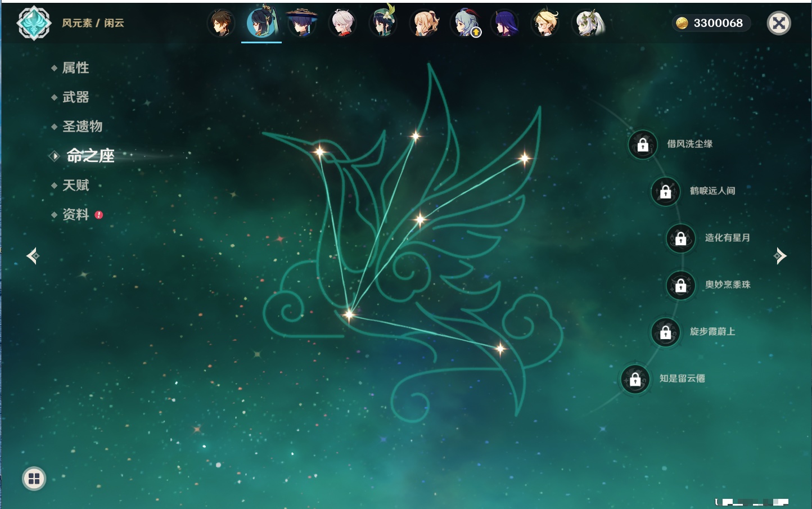Select the highlighted Xianyun avatar
The image size is (812, 509).
tap(261, 22)
